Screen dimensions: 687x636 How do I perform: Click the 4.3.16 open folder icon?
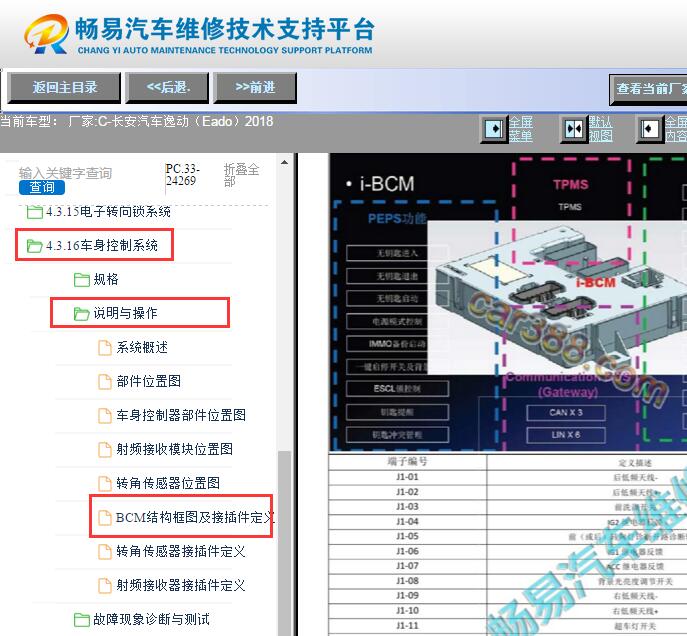point(35,246)
